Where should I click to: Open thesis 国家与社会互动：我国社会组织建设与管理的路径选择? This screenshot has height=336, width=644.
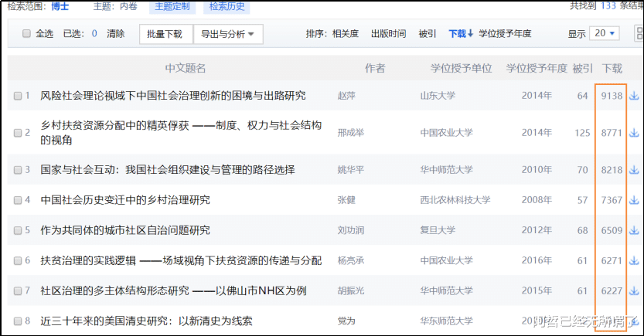168,169
